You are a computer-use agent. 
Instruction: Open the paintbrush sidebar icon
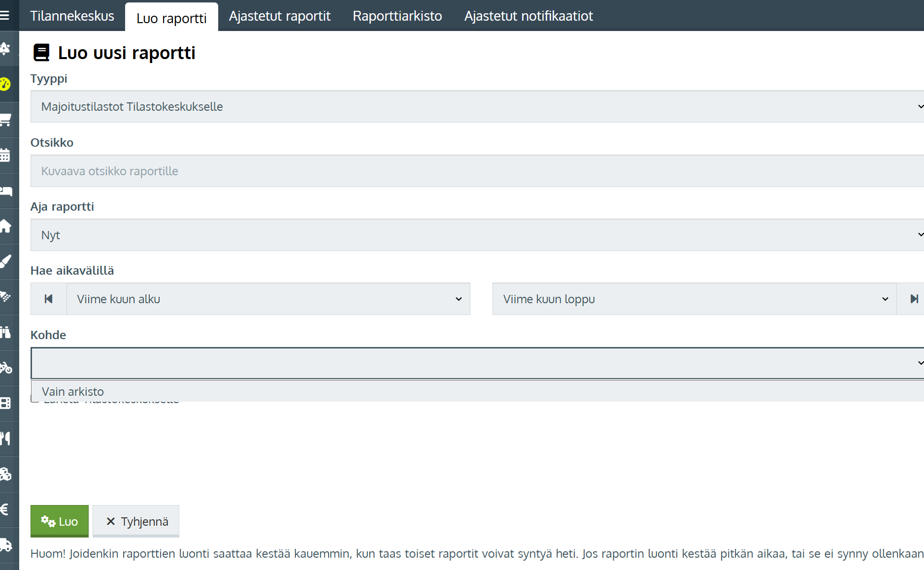coord(5,261)
